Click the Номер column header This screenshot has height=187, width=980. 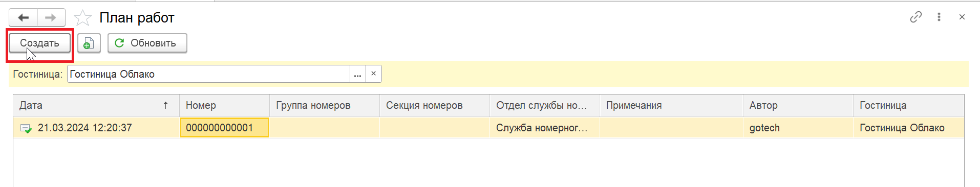point(224,105)
